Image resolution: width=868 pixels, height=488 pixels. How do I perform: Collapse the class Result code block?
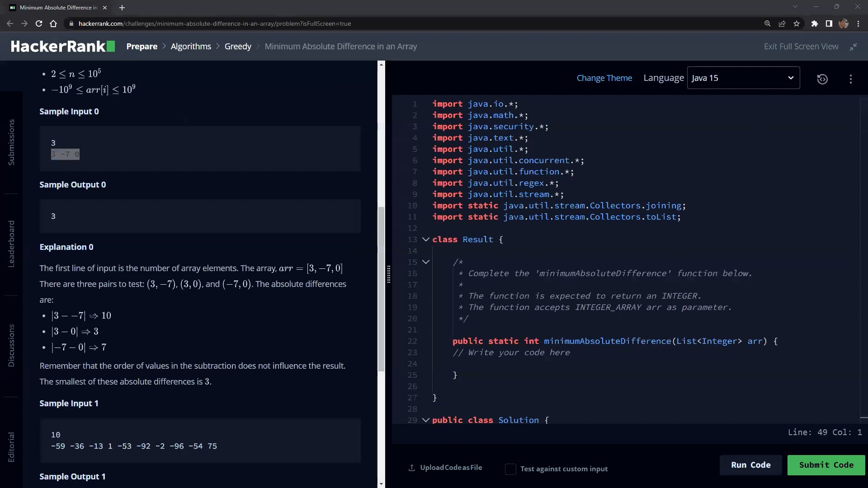425,239
